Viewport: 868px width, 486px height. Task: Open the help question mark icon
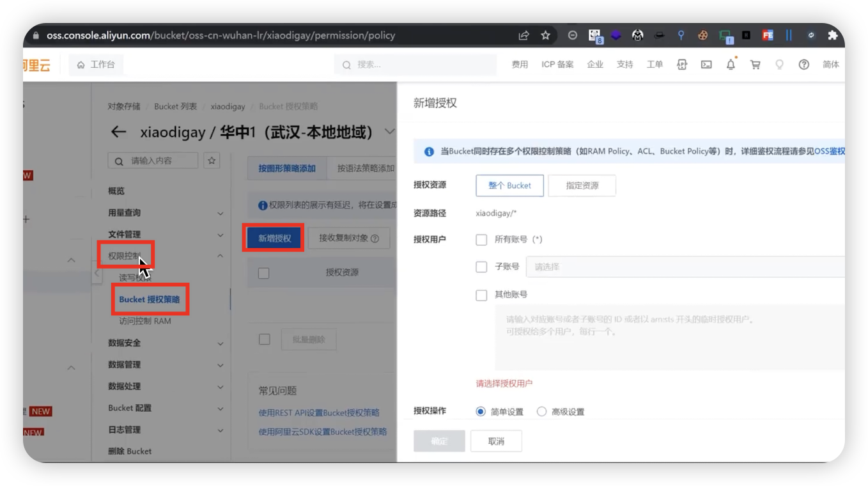coord(804,65)
